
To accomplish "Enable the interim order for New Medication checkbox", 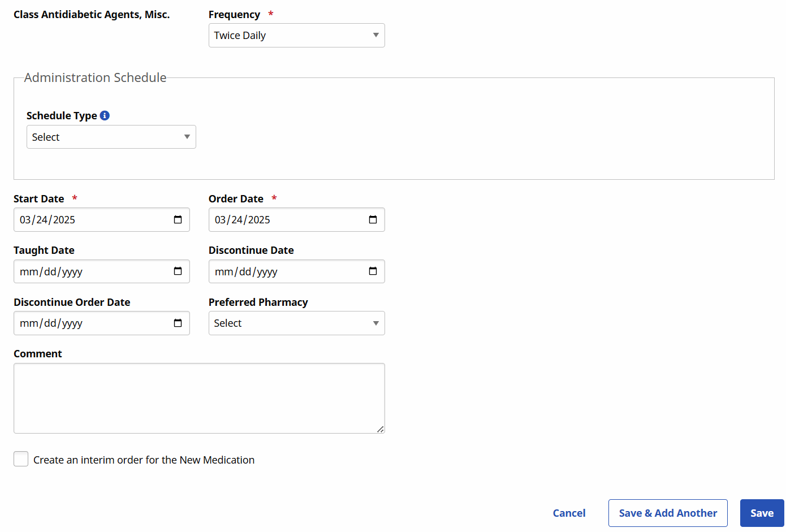I will click(x=20, y=459).
